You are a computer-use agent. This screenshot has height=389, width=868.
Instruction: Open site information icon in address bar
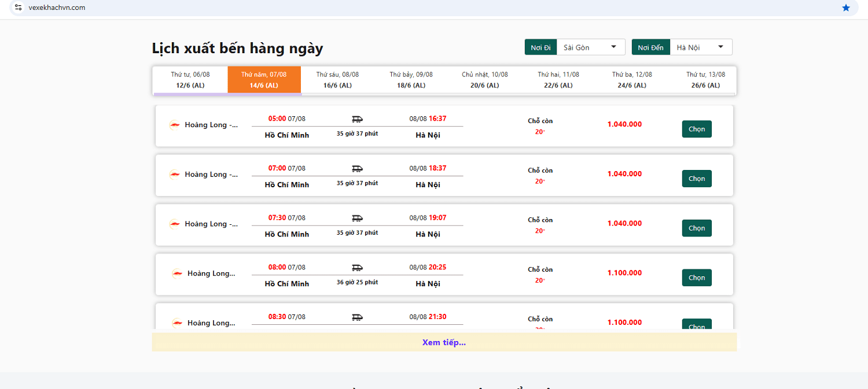click(x=19, y=8)
